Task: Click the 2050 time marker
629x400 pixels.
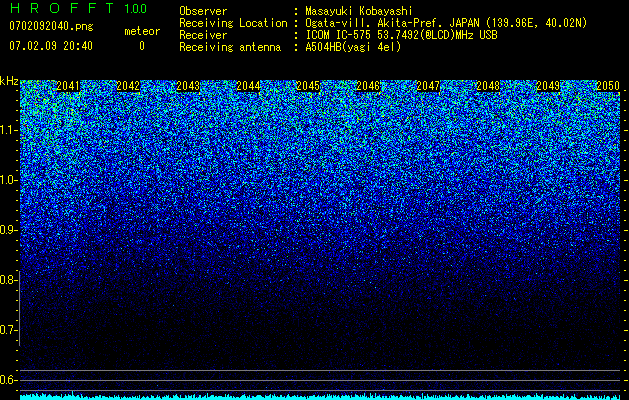Action: 608,86
